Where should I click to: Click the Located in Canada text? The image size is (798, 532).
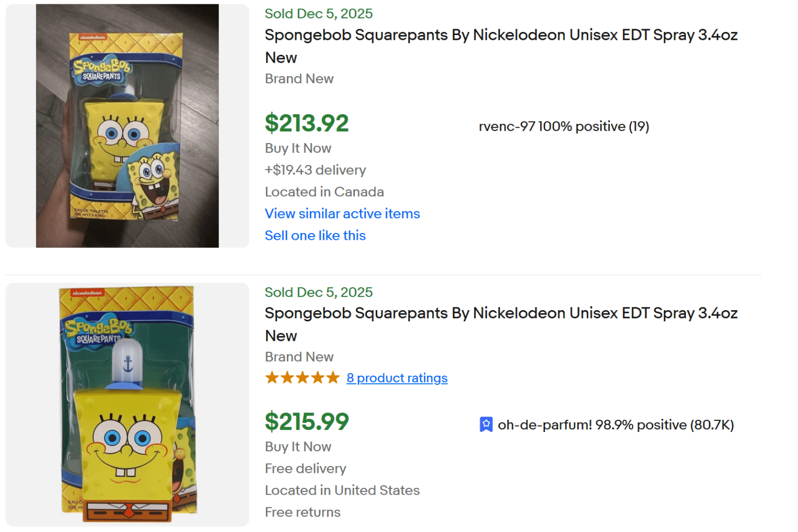click(325, 192)
